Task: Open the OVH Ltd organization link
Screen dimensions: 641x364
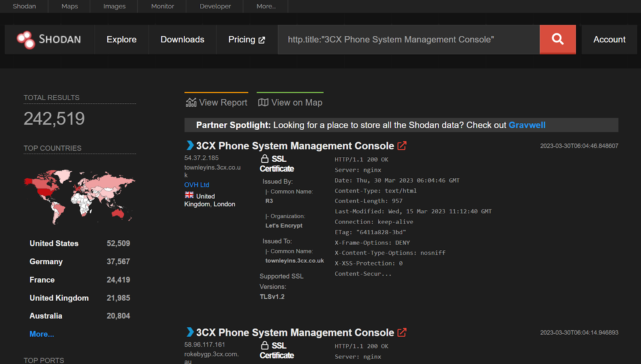Action: (196, 185)
